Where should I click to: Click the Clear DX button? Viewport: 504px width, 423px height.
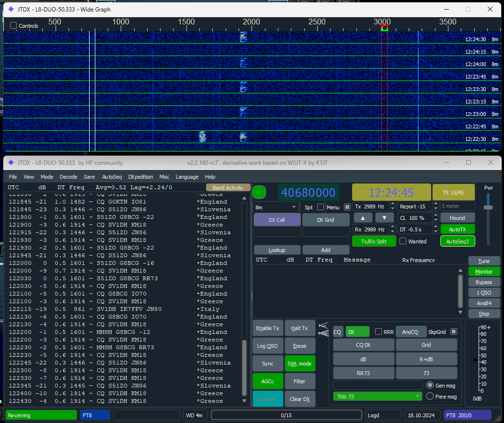pyautogui.click(x=299, y=399)
